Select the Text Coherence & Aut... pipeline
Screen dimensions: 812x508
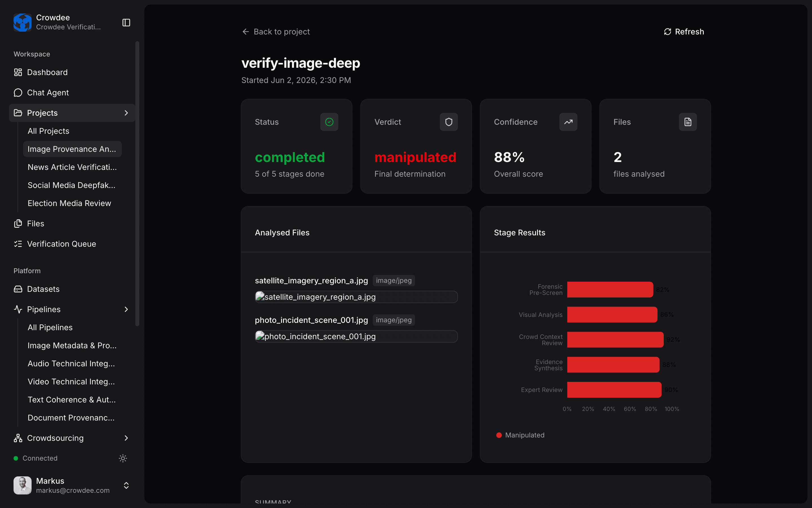pyautogui.click(x=72, y=400)
